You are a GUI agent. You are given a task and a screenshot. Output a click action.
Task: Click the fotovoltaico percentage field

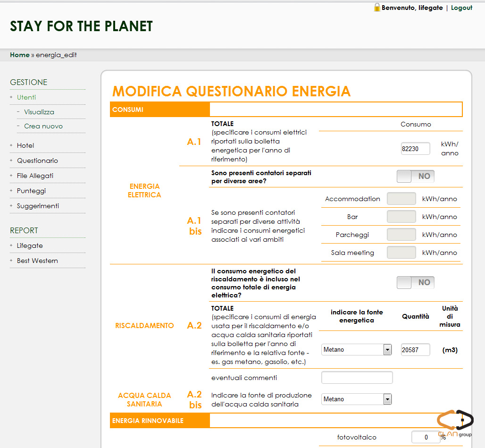pos(426,437)
